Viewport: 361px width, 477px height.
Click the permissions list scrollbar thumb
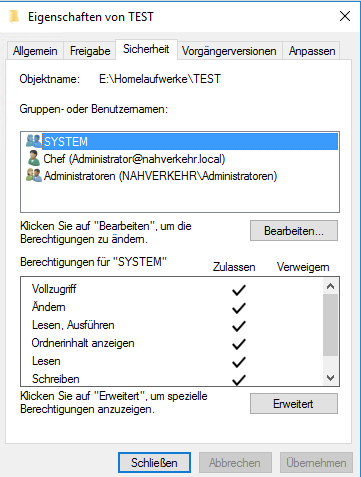330,325
